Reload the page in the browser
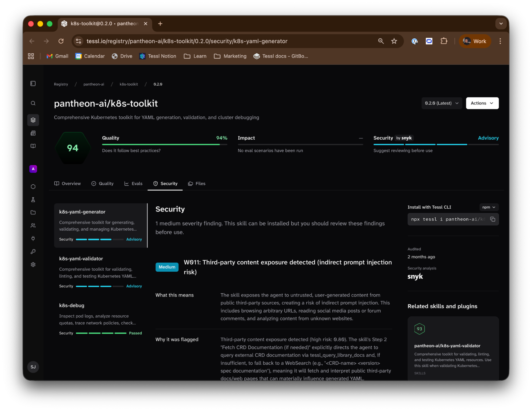Viewport: 532px width, 411px height. (61, 41)
